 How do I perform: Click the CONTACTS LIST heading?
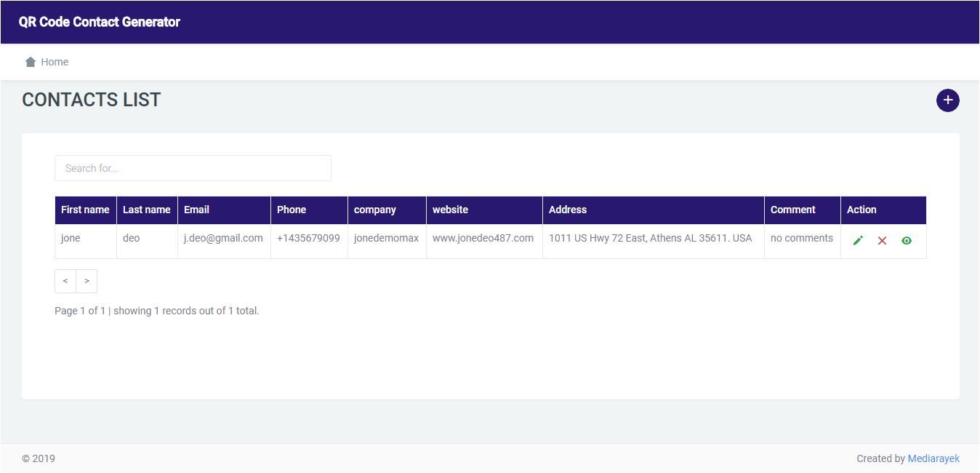tap(92, 100)
